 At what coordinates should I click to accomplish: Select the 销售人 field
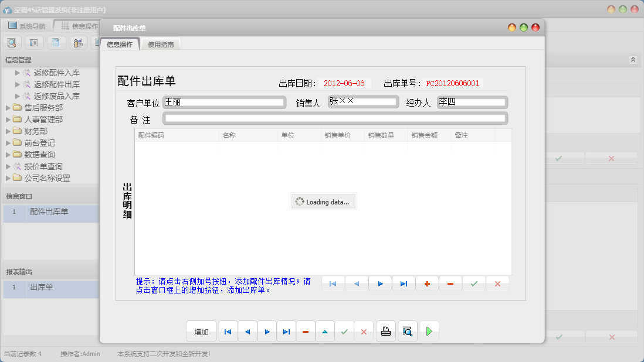(362, 102)
